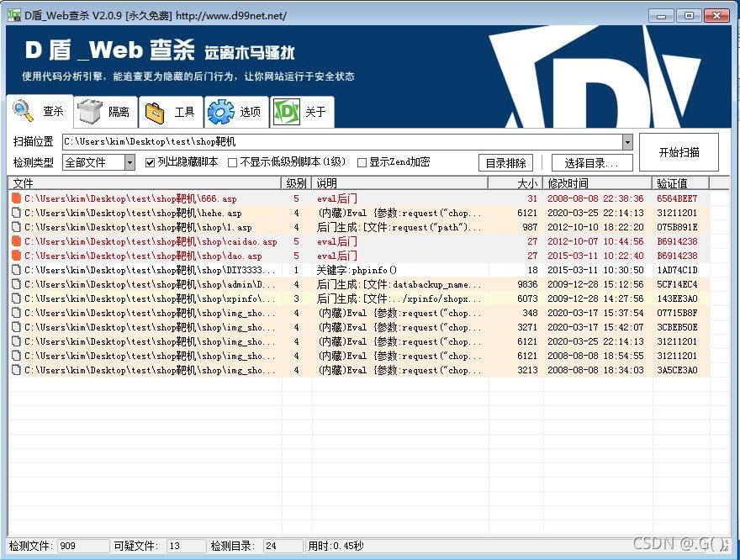Click modified time 2012-10-10 18:22:20
This screenshot has width=740, height=560.
[x=595, y=227]
